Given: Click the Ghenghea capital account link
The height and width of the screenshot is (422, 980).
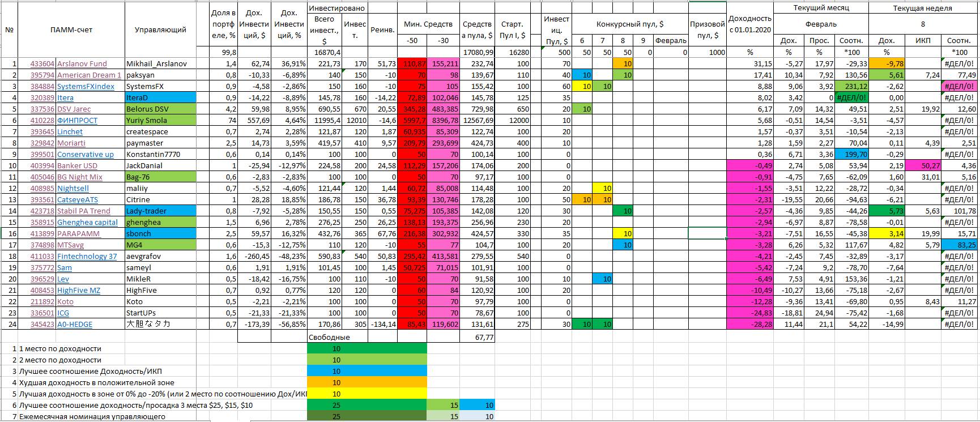Looking at the screenshot, I should coord(87,223).
